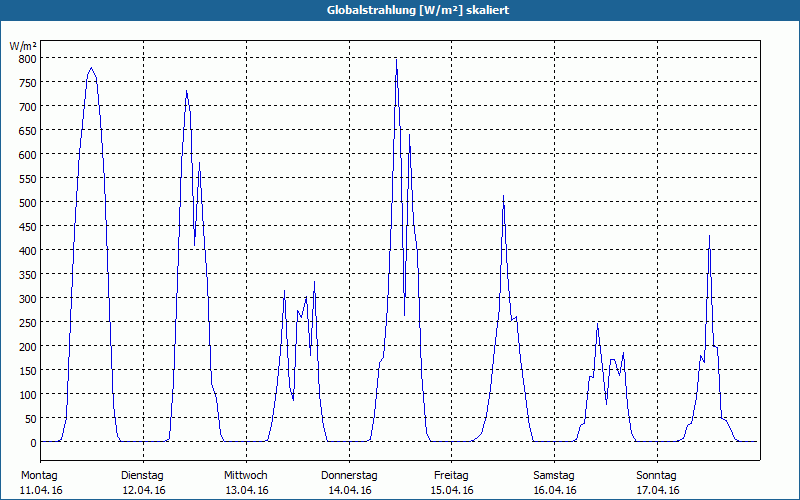Click the Dienstag day label

point(142,476)
